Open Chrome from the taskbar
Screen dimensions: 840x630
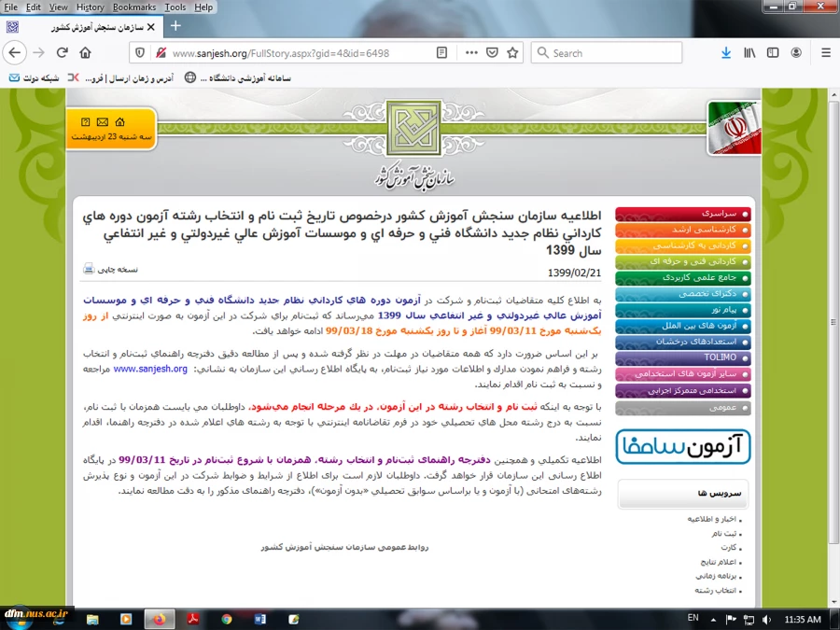click(x=227, y=620)
